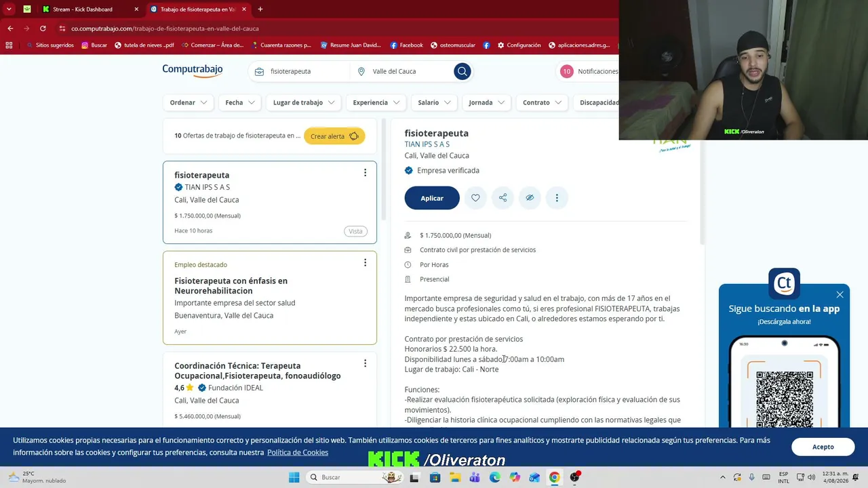This screenshot has width=868, height=488.
Task: Open three-dot menu on Neurorehabilitacion job card
Action: coord(365,262)
